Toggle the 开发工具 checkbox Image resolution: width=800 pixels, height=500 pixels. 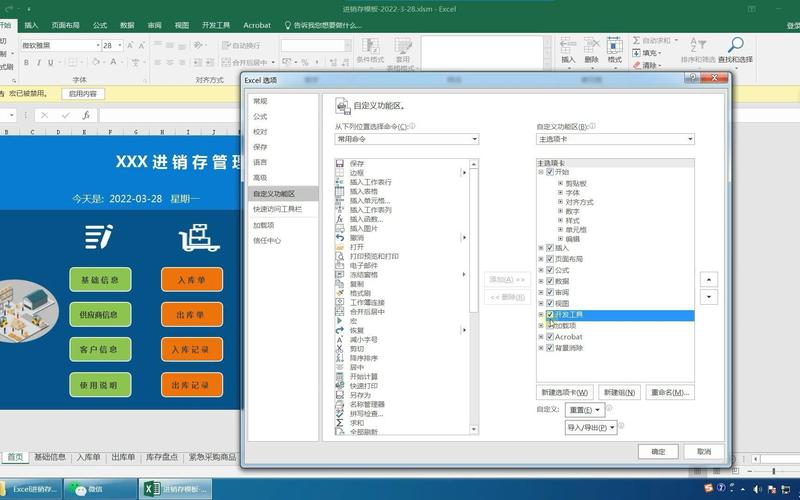[549, 315]
